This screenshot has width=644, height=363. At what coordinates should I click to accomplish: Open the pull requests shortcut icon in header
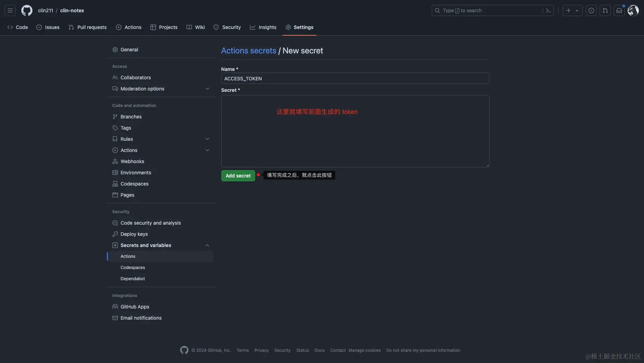605,10
